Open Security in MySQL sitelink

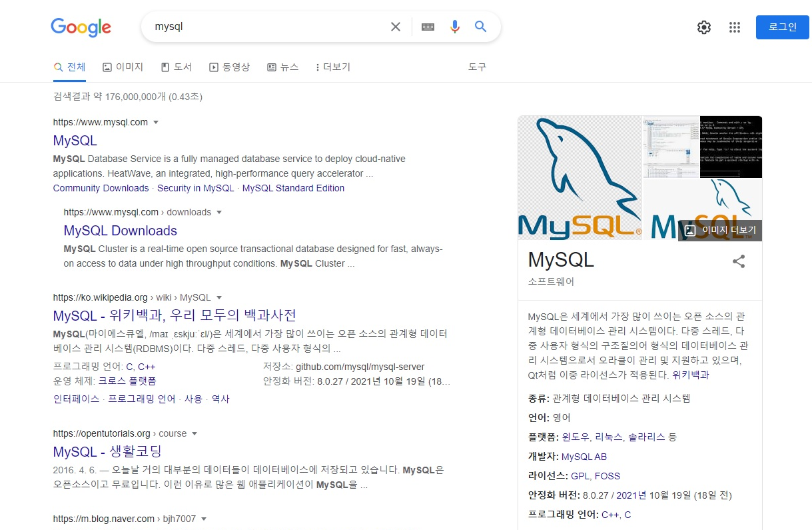point(196,188)
